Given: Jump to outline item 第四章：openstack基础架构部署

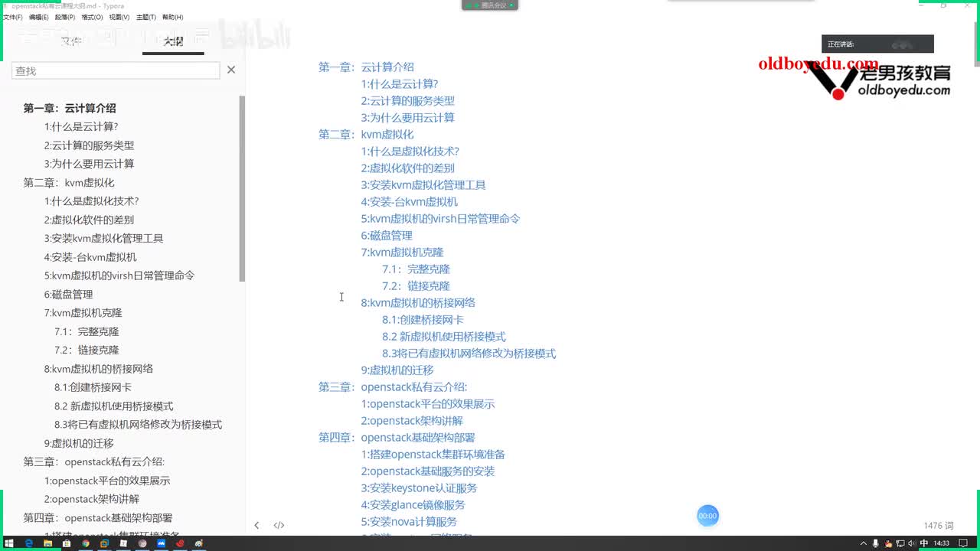Looking at the screenshot, I should (98, 517).
